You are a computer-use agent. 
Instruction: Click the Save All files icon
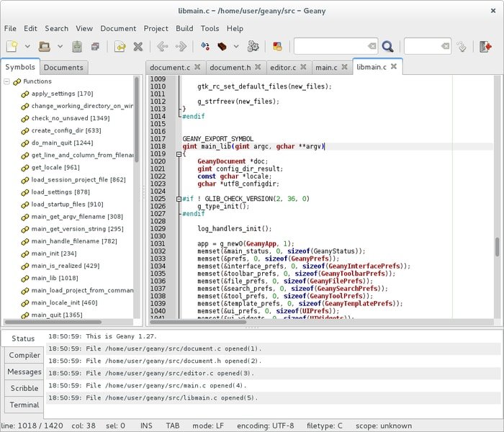[x=95, y=47]
